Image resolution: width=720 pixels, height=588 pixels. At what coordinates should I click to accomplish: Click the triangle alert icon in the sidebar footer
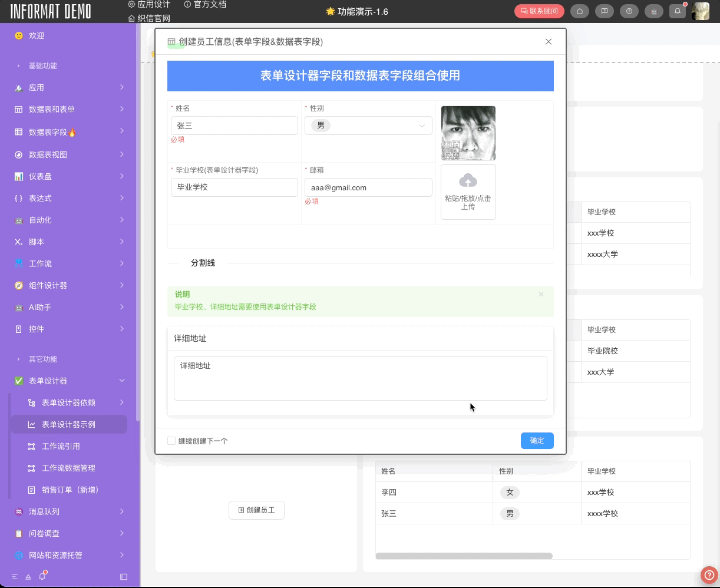pyautogui.click(x=28, y=577)
